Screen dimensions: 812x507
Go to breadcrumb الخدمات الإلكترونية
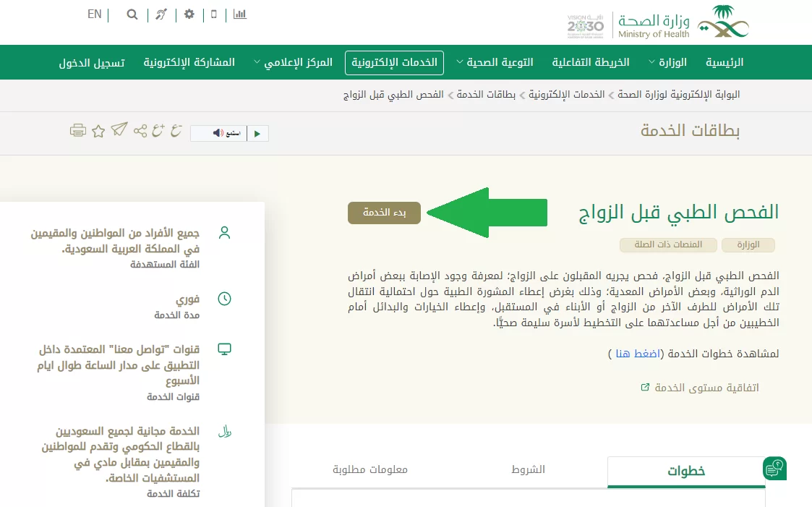pyautogui.click(x=567, y=94)
